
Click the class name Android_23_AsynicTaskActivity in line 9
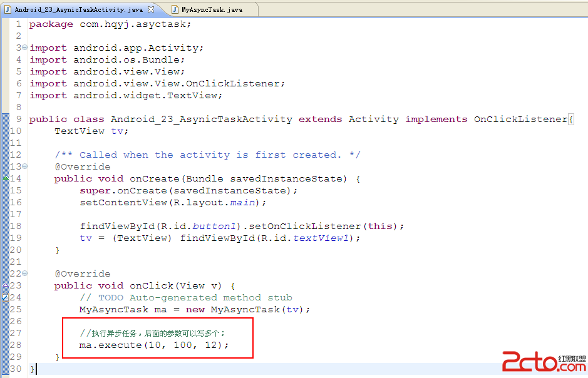coord(202,119)
